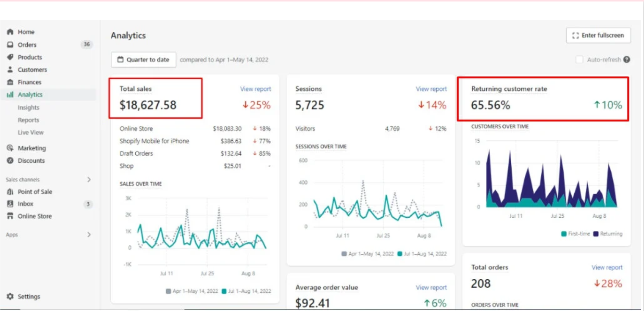
Task: Expand the Sales channels section chevron
Action: [x=89, y=180]
